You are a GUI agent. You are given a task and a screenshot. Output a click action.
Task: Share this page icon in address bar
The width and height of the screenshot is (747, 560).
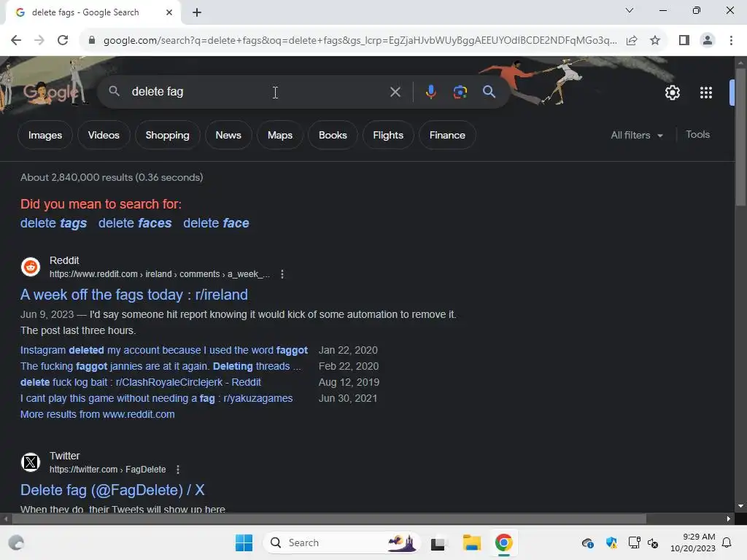tap(632, 41)
